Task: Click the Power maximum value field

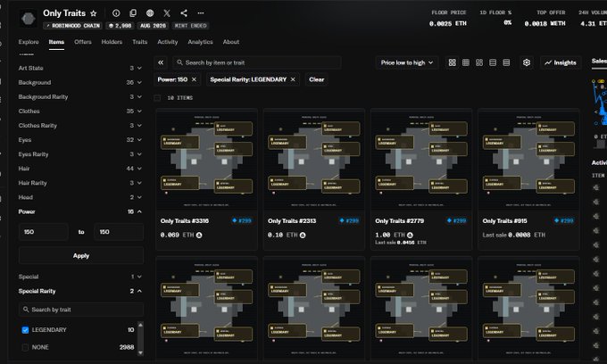Action: 119,232
